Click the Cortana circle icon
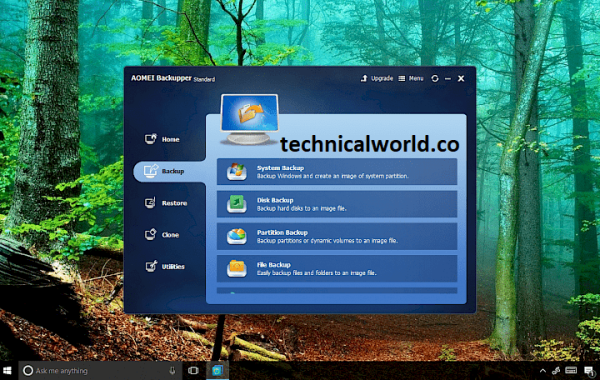The image size is (600, 380). (x=28, y=370)
